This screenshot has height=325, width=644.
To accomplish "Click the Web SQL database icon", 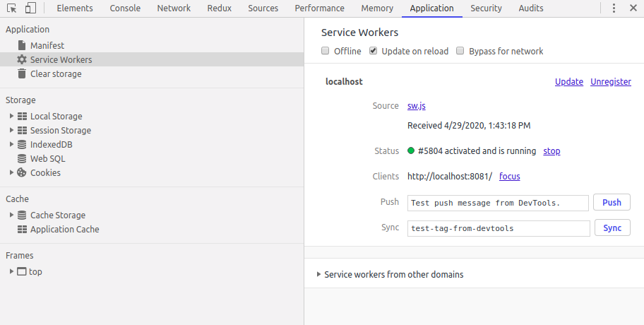I will coord(22,158).
